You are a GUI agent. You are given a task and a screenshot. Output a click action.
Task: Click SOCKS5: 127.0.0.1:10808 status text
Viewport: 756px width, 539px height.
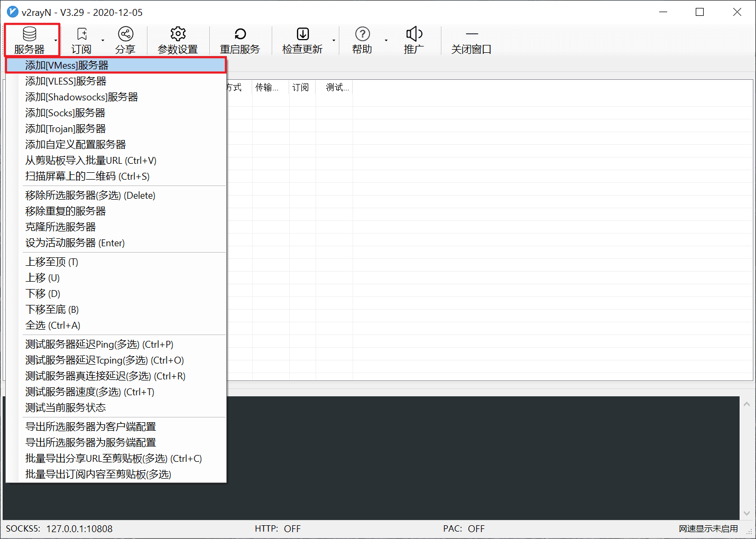click(59, 528)
